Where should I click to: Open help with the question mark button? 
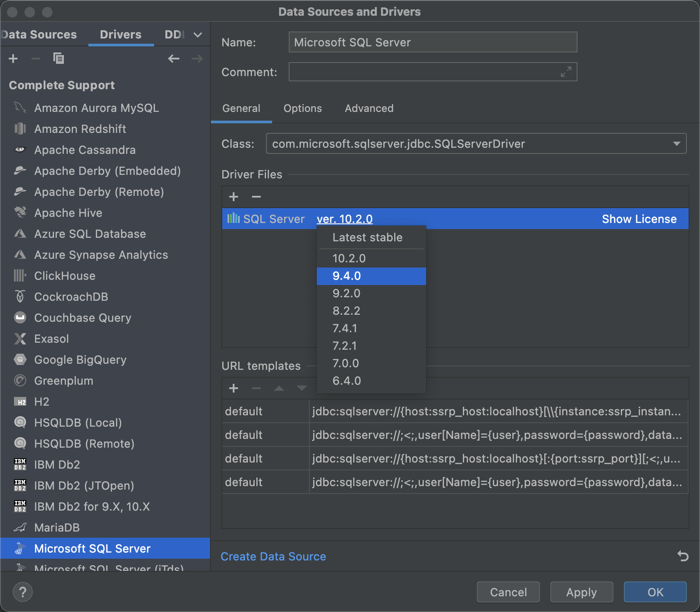pos(23,592)
